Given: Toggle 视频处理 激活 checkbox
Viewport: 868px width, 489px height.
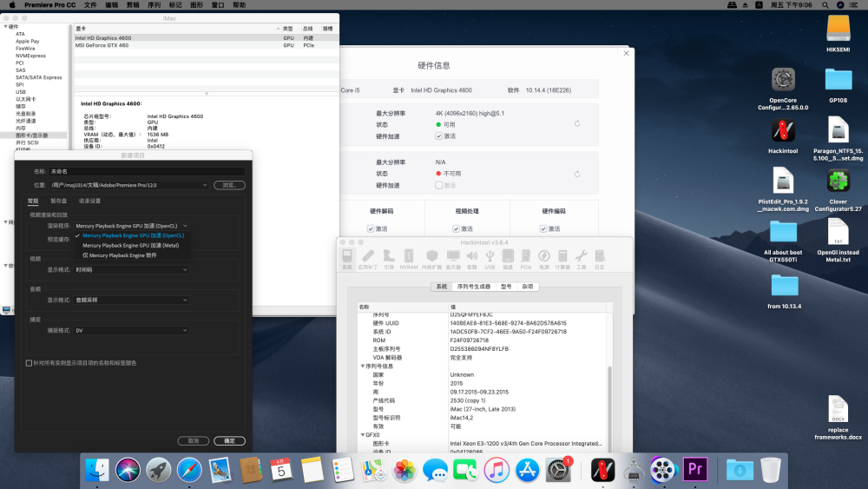Looking at the screenshot, I should click(456, 228).
